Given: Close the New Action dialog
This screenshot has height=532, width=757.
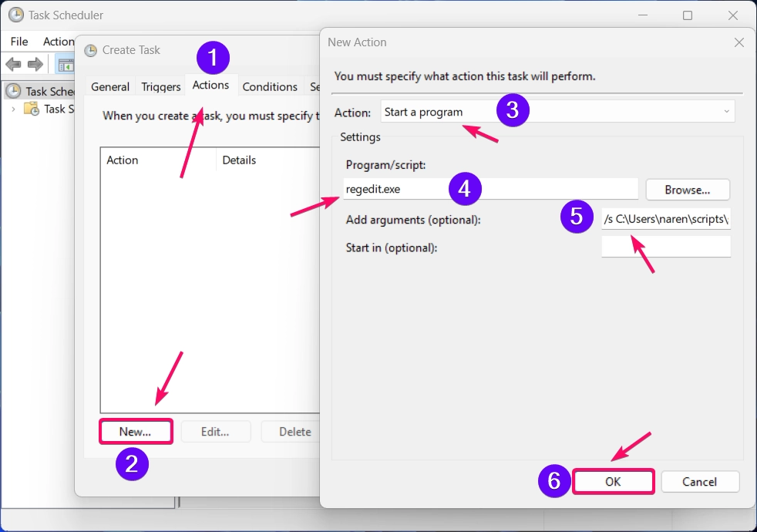Looking at the screenshot, I should click(x=739, y=42).
